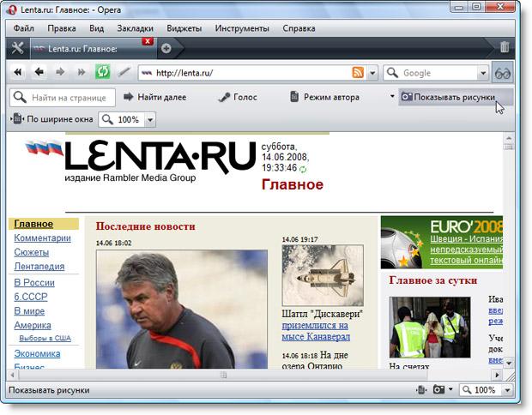532x415 pixels.
Task: Open the Google search engine dropdown
Action: (483, 73)
